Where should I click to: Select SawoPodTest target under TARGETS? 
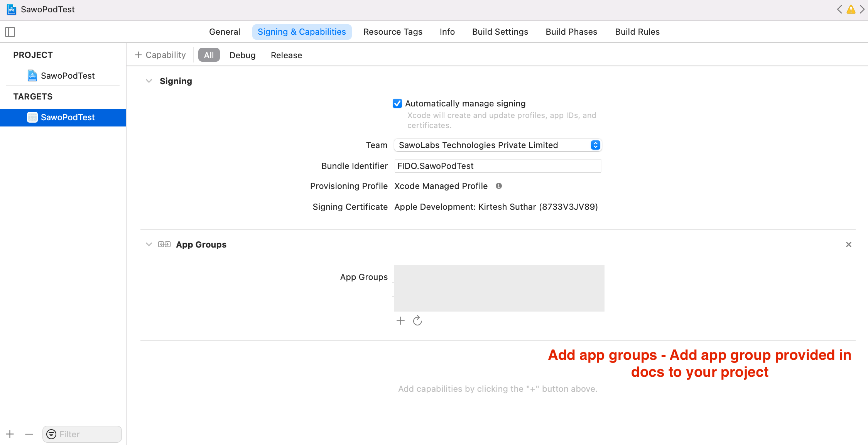[63, 117]
